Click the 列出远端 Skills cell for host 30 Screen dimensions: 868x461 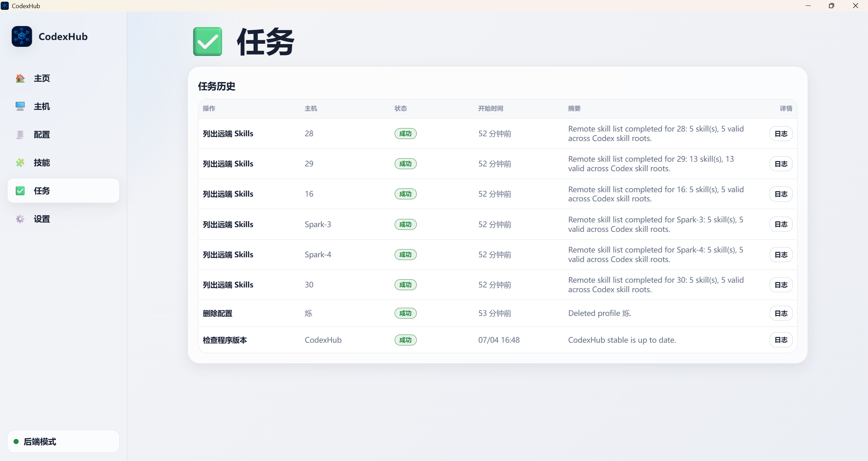228,285
